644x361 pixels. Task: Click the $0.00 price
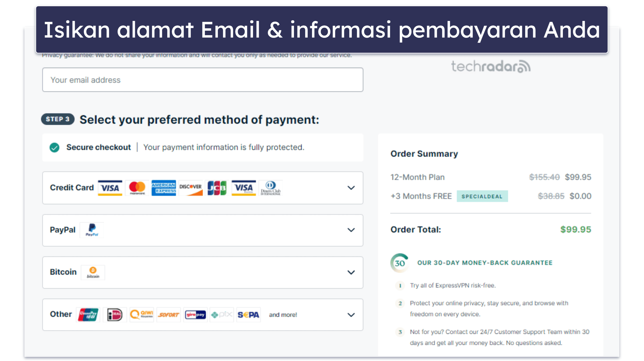click(x=580, y=196)
